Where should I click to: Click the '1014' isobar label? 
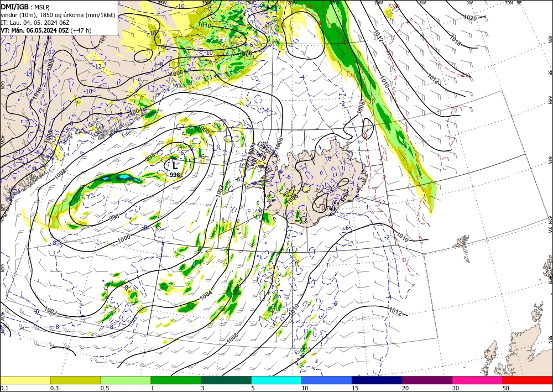tap(433, 79)
